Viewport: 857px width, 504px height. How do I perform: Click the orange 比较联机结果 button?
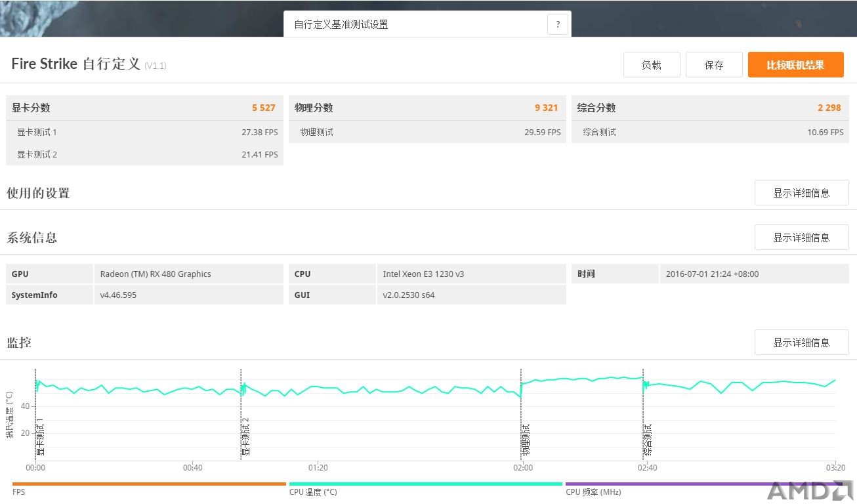[x=795, y=65]
